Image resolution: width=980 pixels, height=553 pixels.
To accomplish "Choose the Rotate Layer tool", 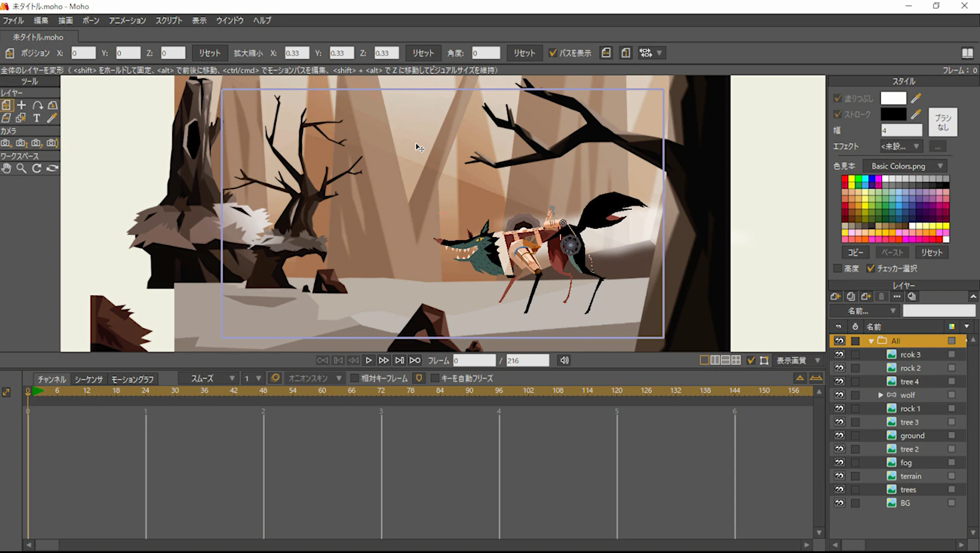I will click(x=37, y=106).
